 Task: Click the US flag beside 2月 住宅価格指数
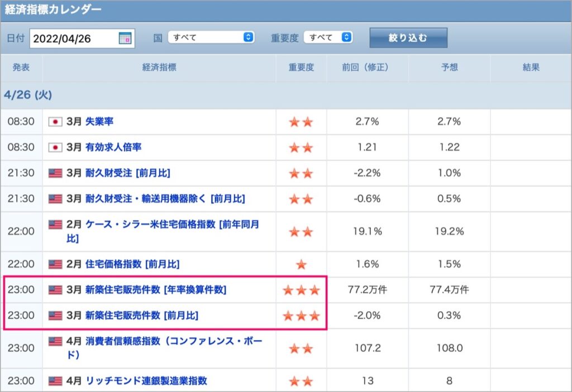pyautogui.click(x=55, y=264)
